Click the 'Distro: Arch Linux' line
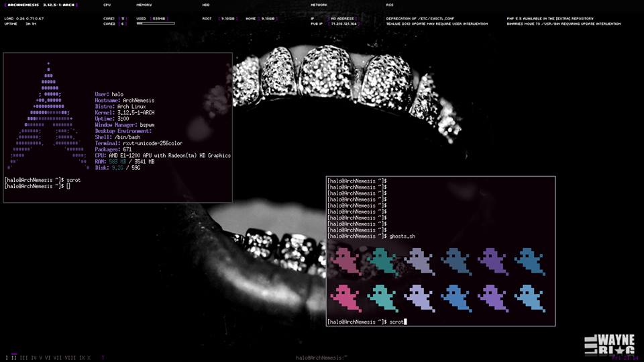The height and width of the screenshot is (362, 644). [x=120, y=107]
